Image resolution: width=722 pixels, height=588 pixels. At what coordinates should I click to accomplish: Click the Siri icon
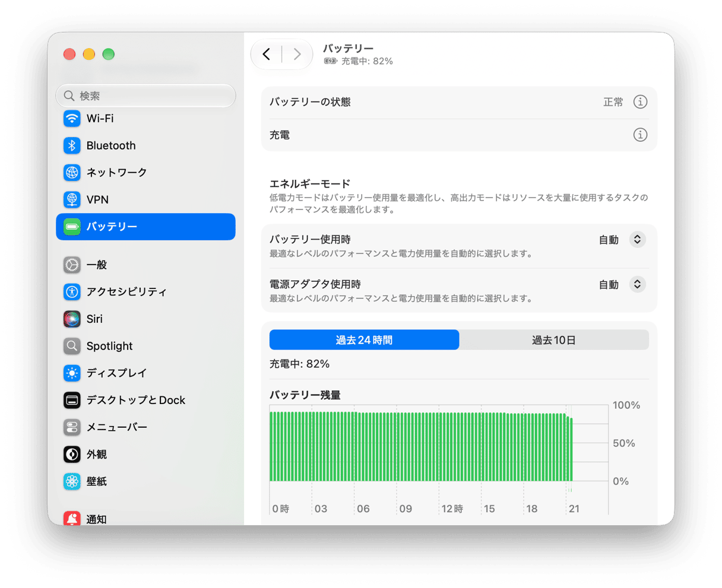[72, 319]
